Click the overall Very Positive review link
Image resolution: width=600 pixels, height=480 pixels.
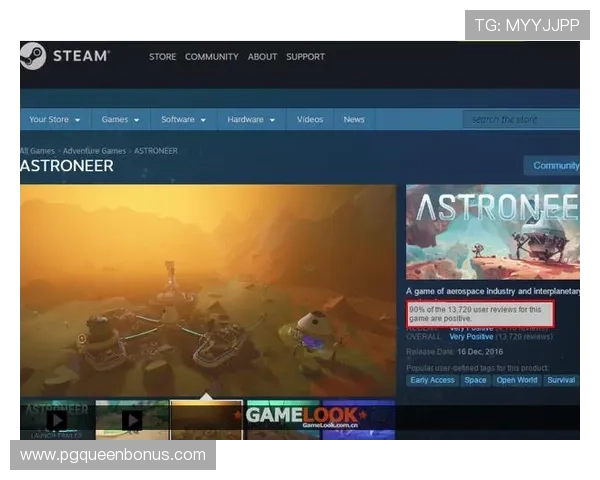pyautogui.click(x=471, y=337)
